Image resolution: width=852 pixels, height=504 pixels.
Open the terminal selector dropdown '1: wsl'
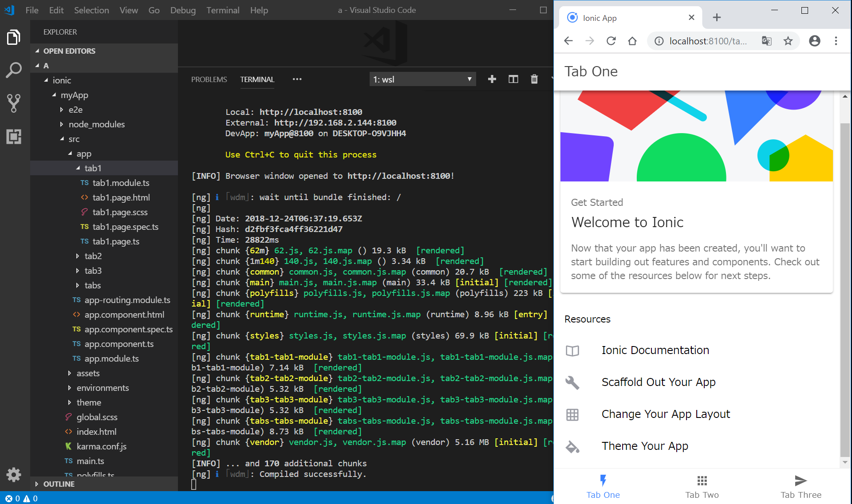pyautogui.click(x=422, y=79)
